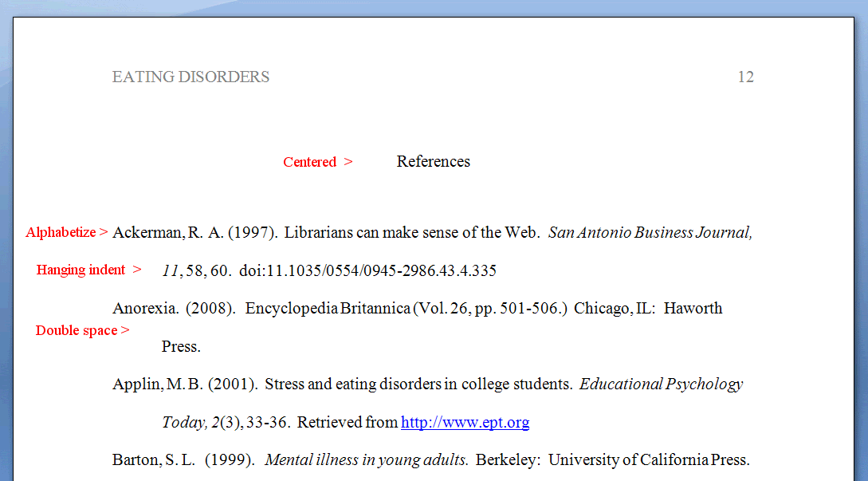Click the page number 12 in header
This screenshot has width=868, height=481.
click(x=746, y=77)
